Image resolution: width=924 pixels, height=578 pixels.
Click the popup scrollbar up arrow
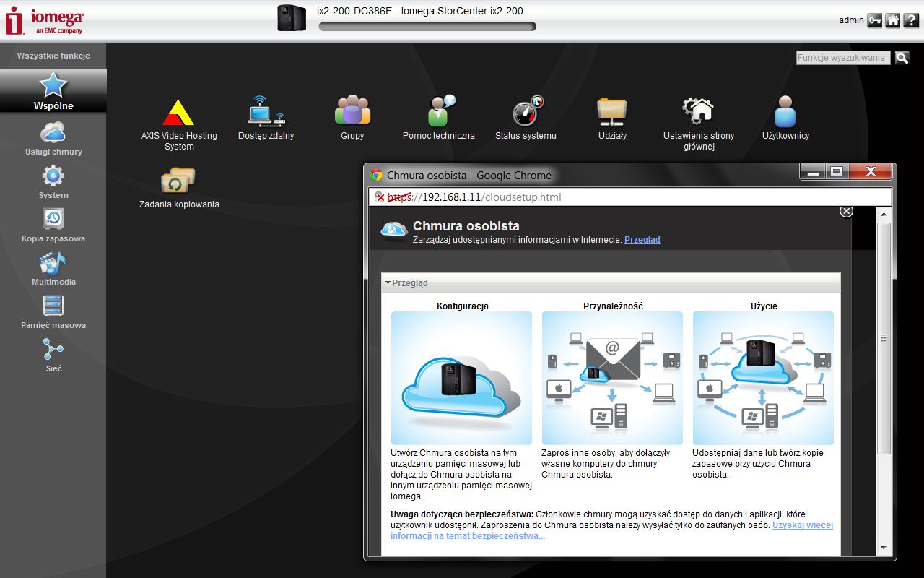point(884,214)
